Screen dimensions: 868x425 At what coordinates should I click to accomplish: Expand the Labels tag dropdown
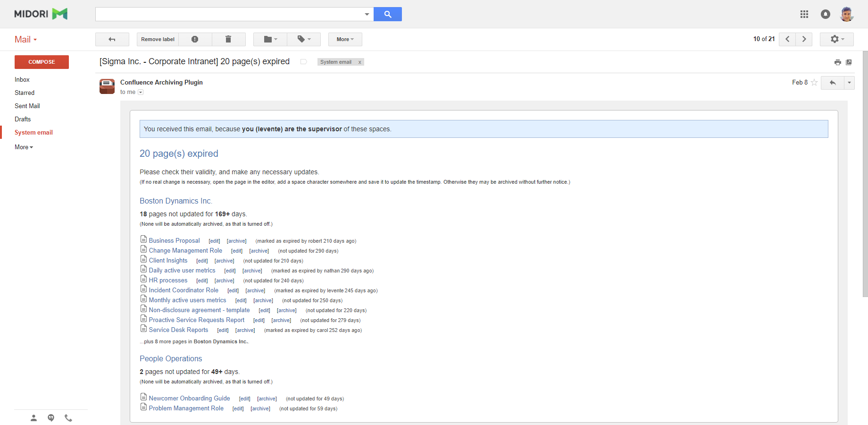click(x=304, y=39)
